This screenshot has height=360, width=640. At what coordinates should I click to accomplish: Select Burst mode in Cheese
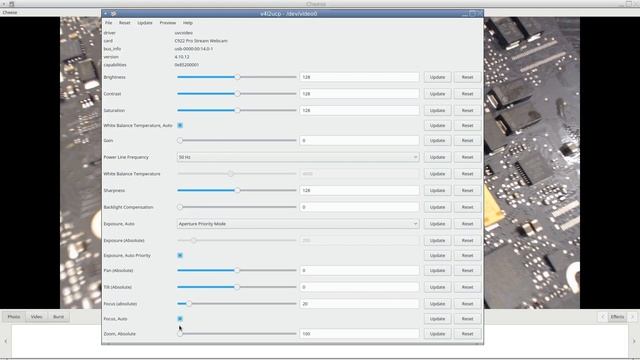coord(58,317)
